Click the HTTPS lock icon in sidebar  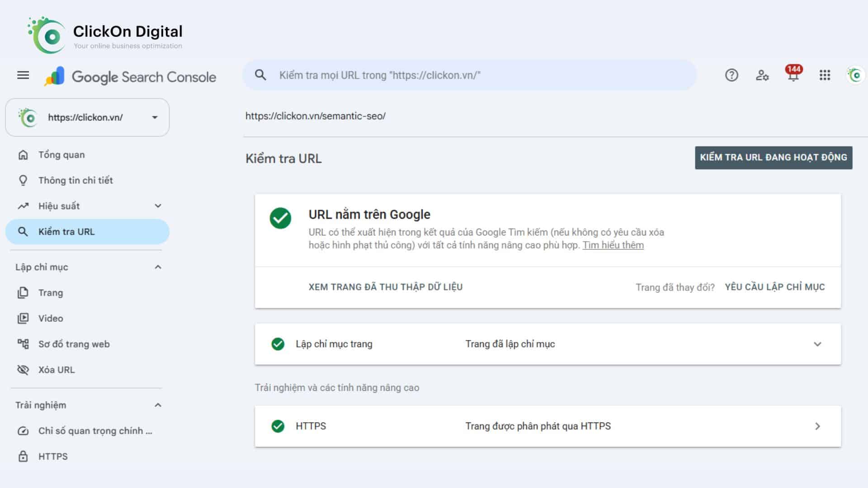click(23, 456)
